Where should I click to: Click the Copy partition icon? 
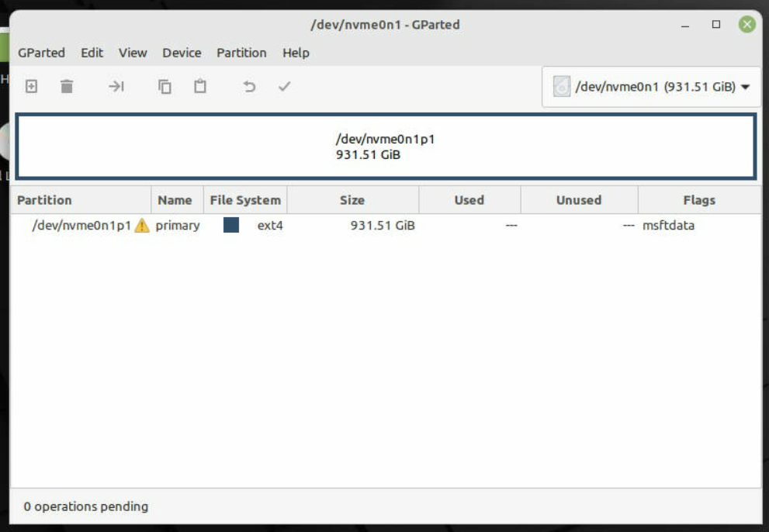[x=165, y=86]
